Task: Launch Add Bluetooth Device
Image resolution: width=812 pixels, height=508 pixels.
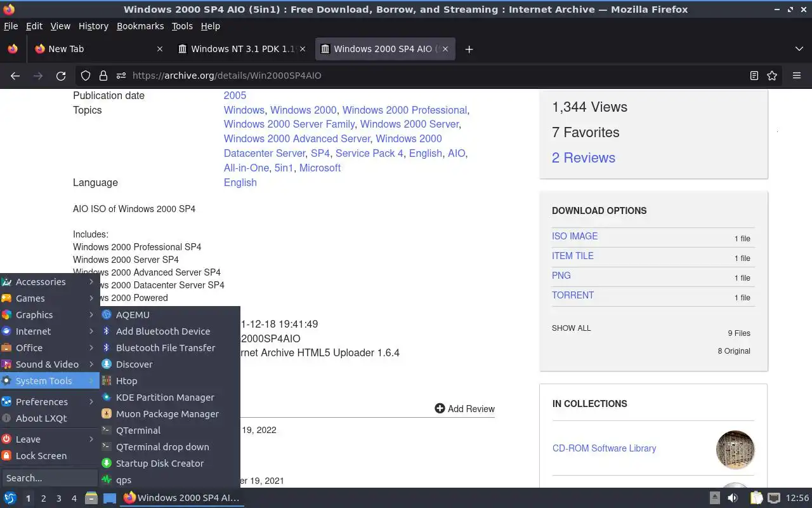Action: pos(169,331)
